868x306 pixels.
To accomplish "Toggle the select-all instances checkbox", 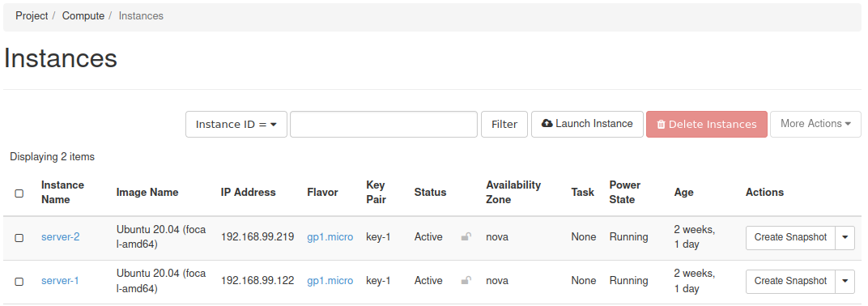I will tap(19, 193).
